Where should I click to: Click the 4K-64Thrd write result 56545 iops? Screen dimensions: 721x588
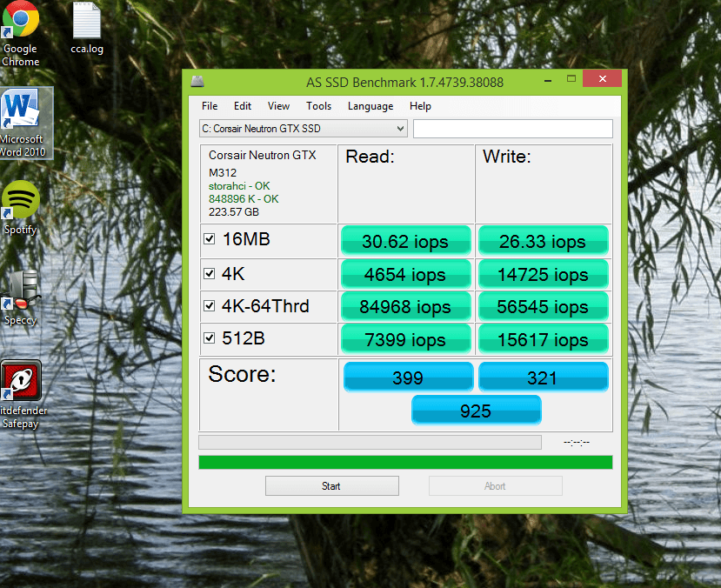[543, 306]
